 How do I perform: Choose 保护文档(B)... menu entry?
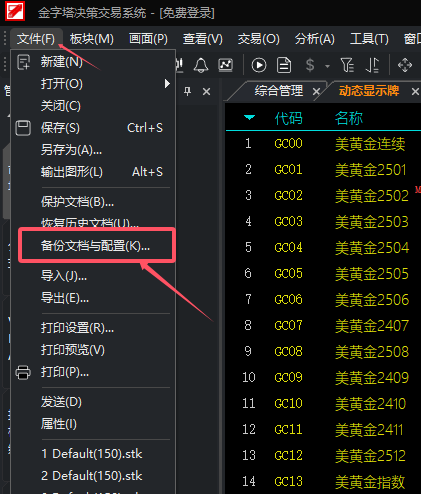click(93, 202)
